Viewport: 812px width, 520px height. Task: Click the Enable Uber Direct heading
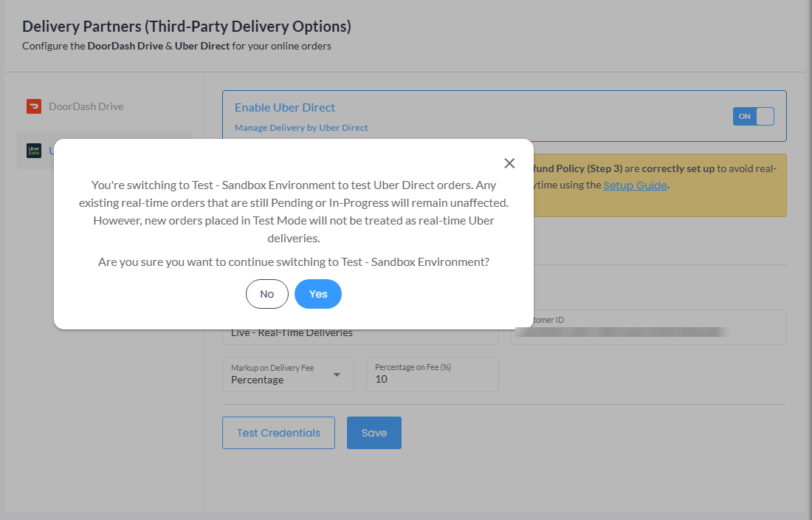[285, 108]
